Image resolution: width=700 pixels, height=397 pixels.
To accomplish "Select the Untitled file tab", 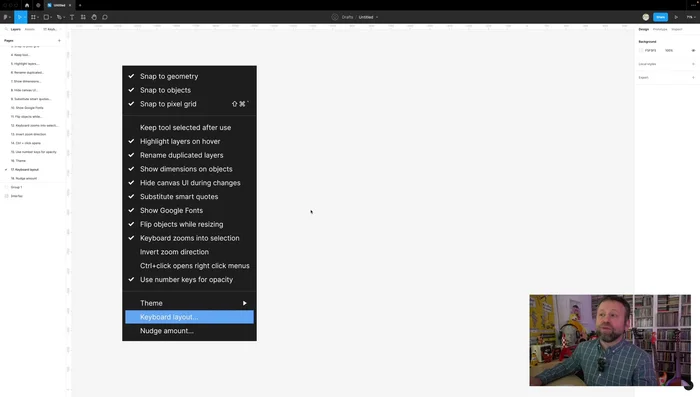I will [x=59, y=5].
